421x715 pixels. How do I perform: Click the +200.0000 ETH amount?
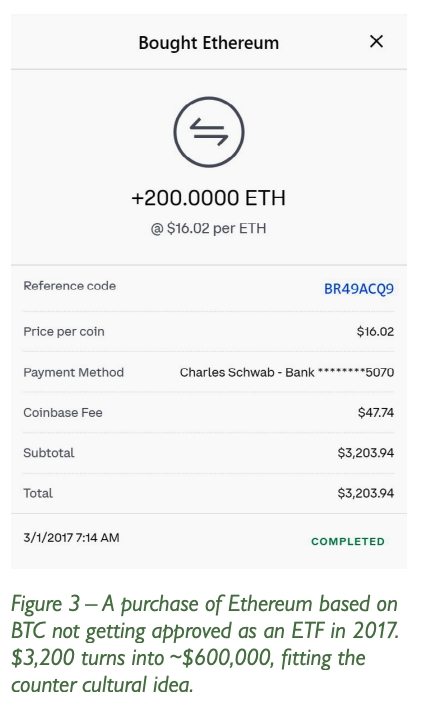(x=208, y=198)
